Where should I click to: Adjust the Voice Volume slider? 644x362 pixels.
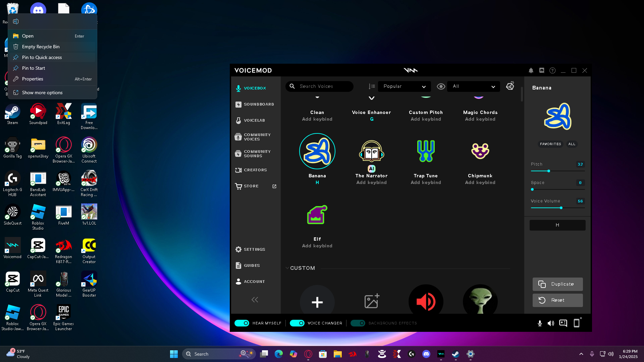561,208
